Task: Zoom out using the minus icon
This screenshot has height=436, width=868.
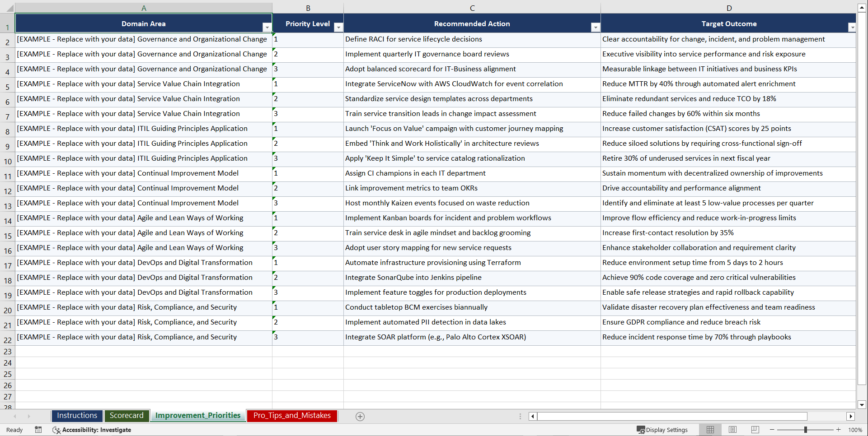Action: pyautogui.click(x=772, y=430)
